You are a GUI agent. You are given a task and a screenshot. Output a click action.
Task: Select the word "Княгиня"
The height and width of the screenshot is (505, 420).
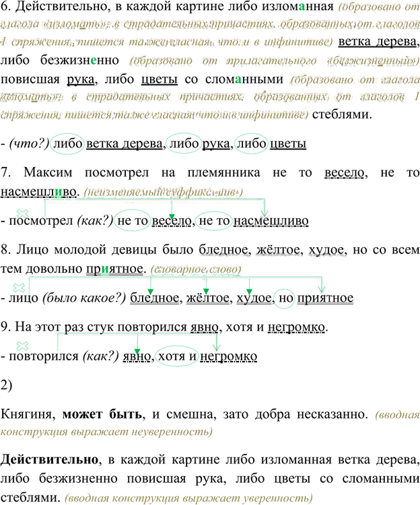click(x=28, y=415)
